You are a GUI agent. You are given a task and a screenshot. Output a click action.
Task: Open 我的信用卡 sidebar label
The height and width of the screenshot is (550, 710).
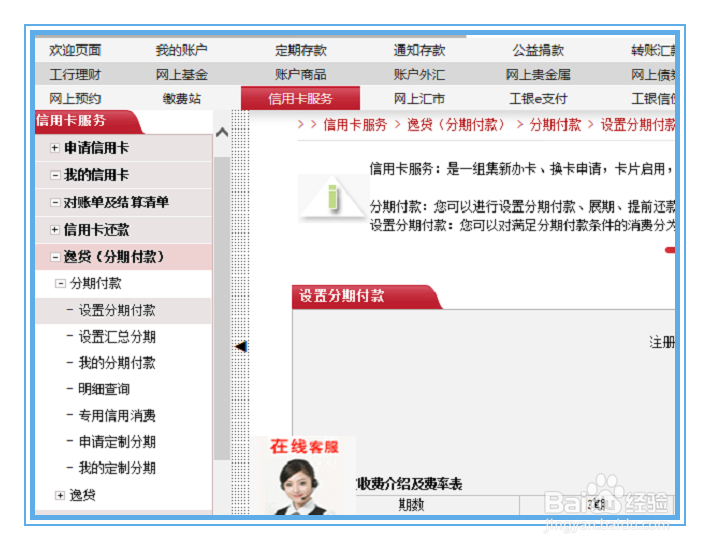pyautogui.click(x=96, y=175)
